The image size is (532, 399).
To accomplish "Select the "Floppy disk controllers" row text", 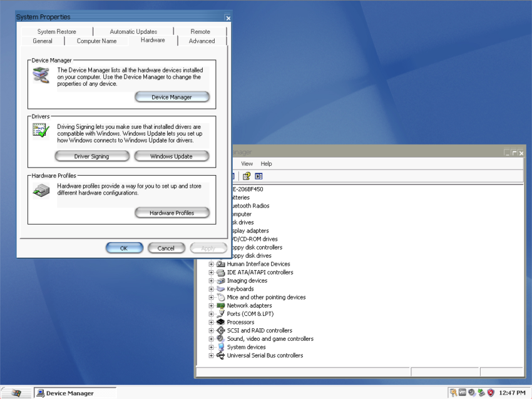I will pyautogui.click(x=257, y=248).
